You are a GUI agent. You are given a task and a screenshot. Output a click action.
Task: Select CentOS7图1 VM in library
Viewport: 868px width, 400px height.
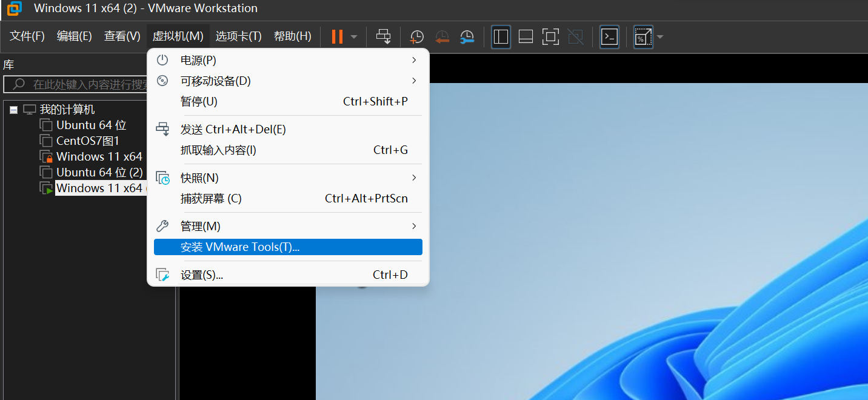pyautogui.click(x=88, y=141)
